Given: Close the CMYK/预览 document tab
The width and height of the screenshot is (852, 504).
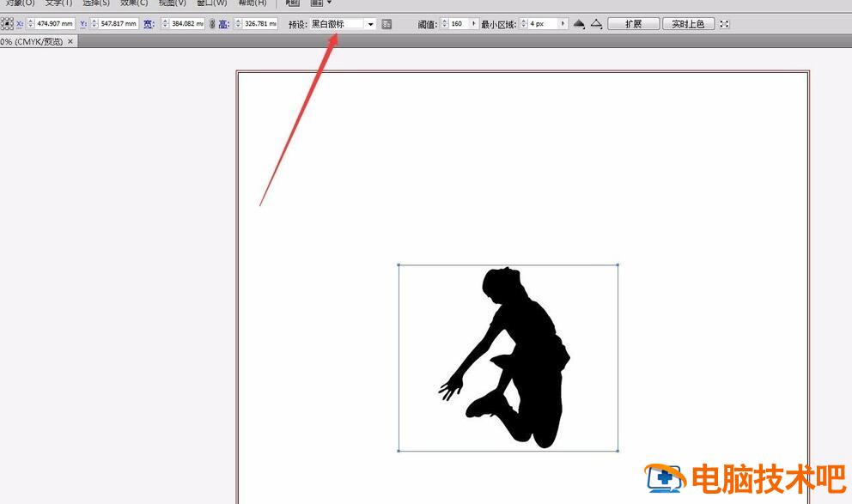Looking at the screenshot, I should tap(70, 41).
